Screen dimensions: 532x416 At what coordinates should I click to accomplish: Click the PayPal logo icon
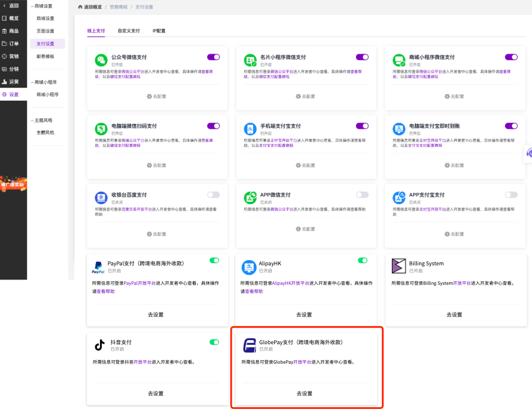click(x=98, y=268)
